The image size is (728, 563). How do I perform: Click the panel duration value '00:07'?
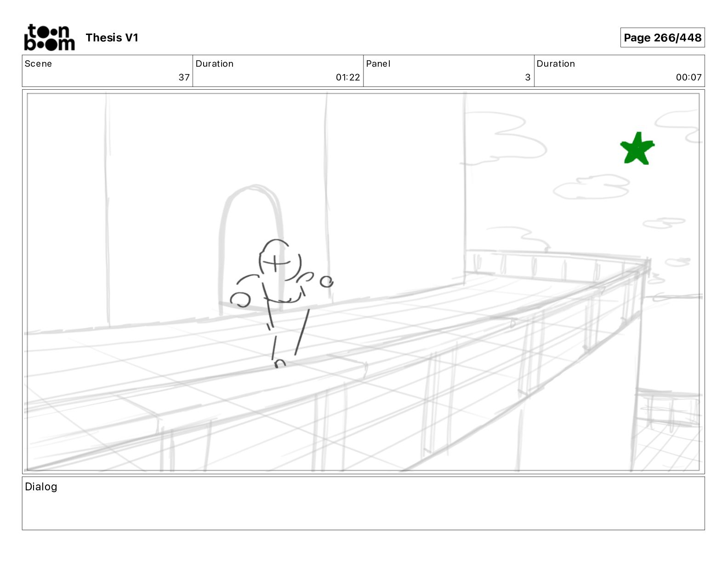tap(688, 77)
